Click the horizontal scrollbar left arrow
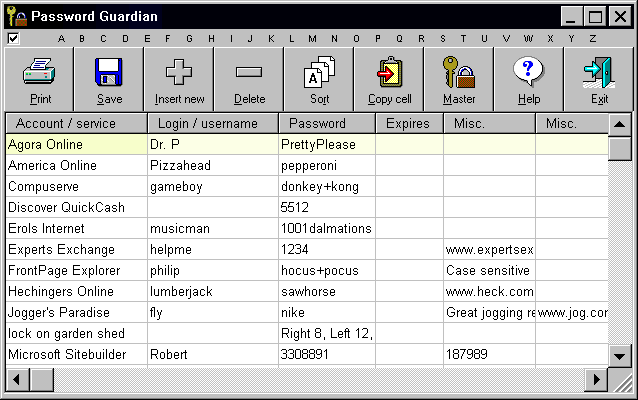The image size is (638, 400). coord(17,380)
